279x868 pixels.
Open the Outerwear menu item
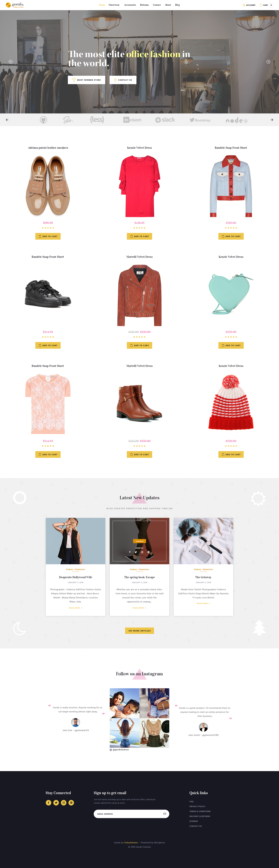tap(114, 5)
